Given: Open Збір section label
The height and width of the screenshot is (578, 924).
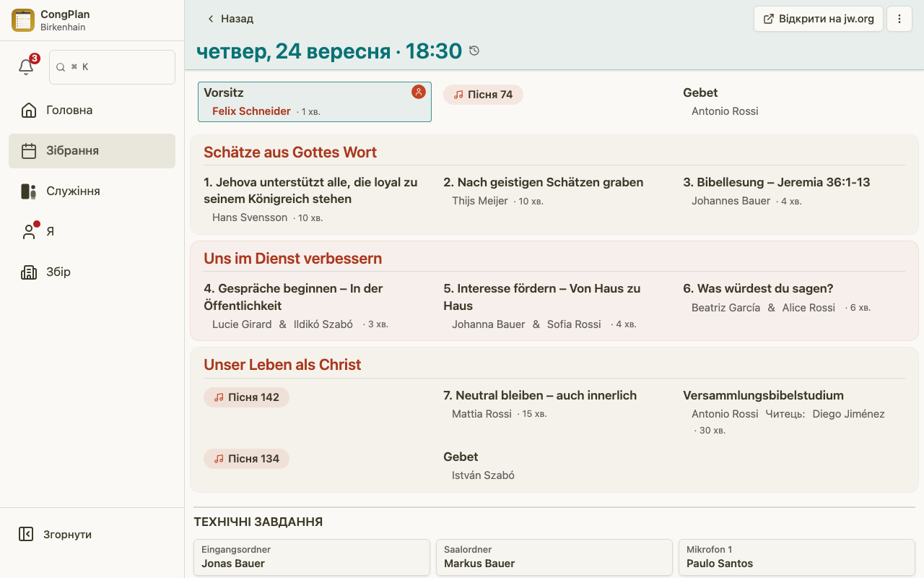Looking at the screenshot, I should (58, 272).
